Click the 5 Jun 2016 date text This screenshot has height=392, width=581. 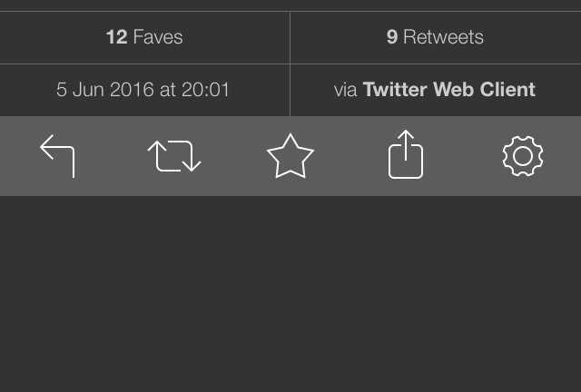pyautogui.click(x=107, y=90)
